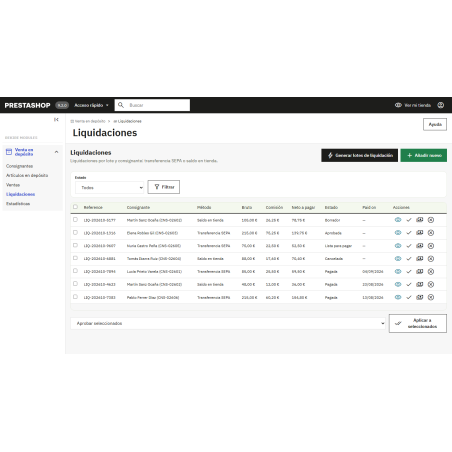The image size is (452, 452).
Task: Click into the Buscar search field
Action: coord(152,105)
